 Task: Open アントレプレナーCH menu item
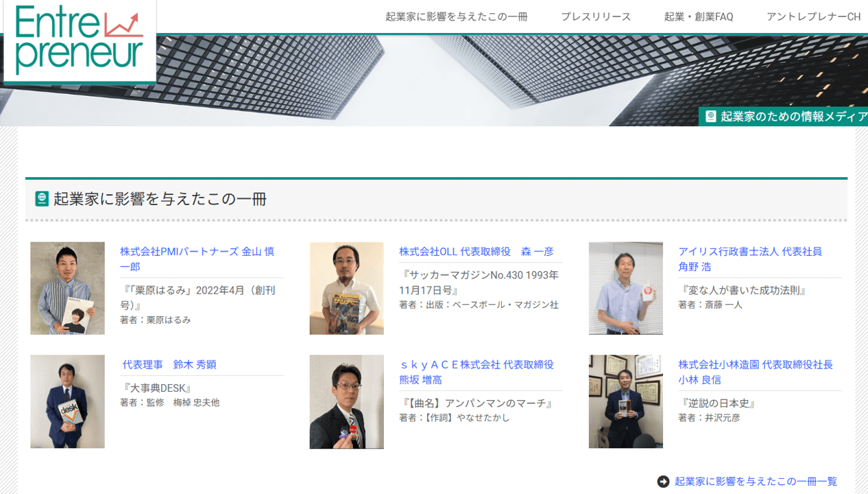(813, 16)
